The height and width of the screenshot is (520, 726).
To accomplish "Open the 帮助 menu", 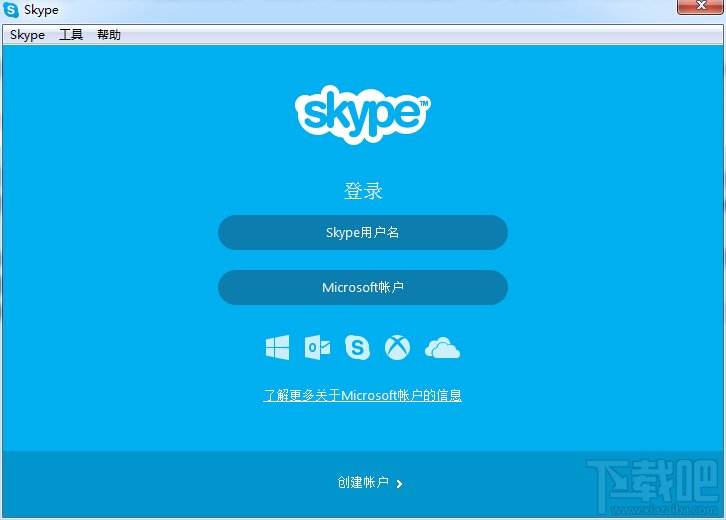I will 109,35.
